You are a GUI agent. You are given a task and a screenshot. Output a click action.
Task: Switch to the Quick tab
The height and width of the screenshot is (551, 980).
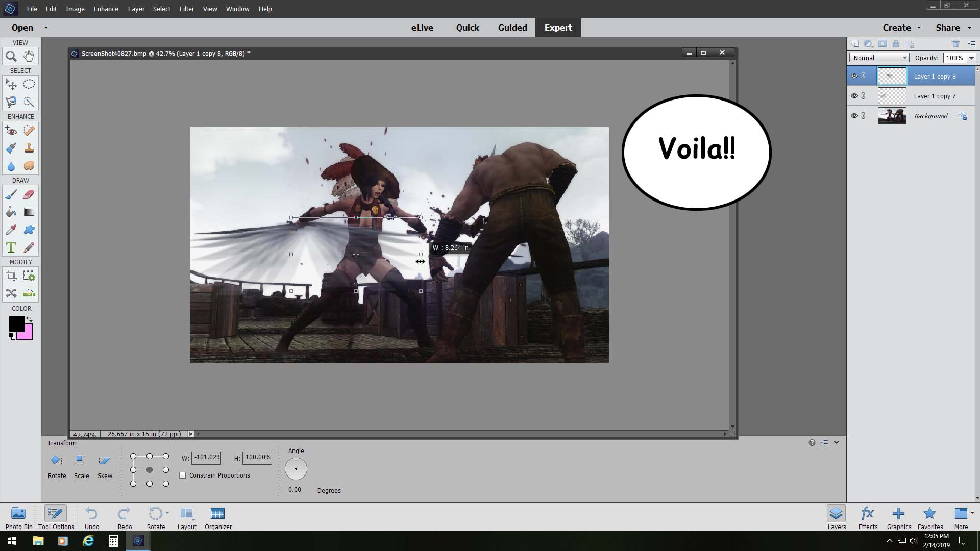pos(468,28)
